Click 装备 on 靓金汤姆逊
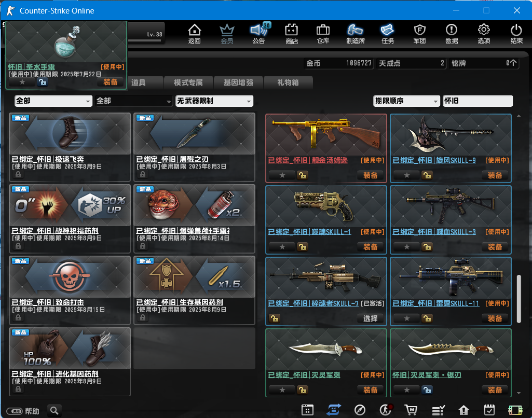 pyautogui.click(x=371, y=175)
